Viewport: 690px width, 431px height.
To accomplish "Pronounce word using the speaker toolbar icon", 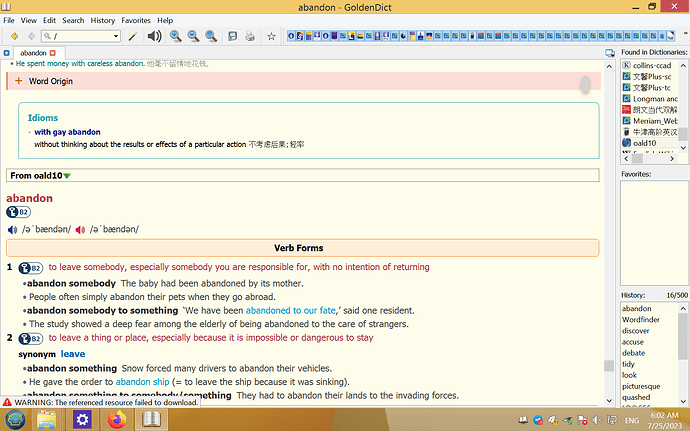I will pos(154,36).
